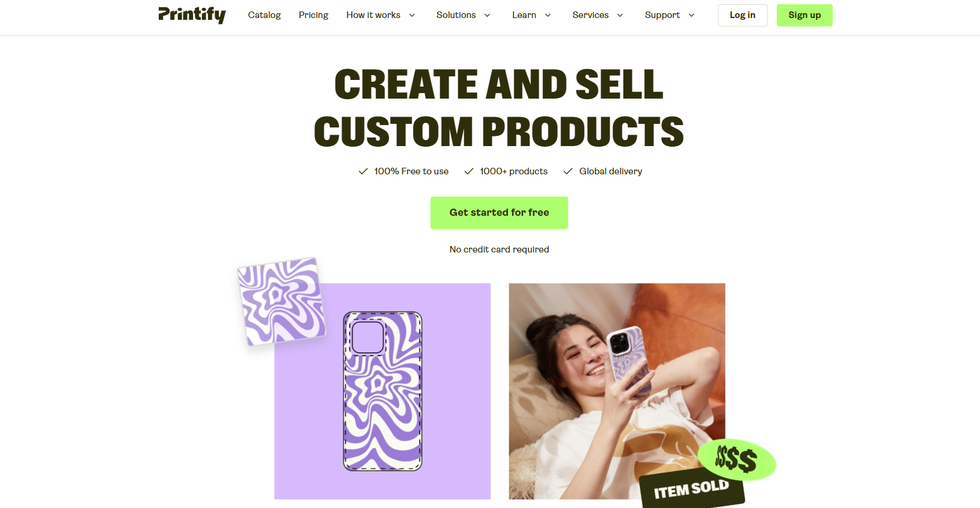980x508 pixels.
Task: Open the Support dropdown arrow
Action: pyautogui.click(x=691, y=15)
